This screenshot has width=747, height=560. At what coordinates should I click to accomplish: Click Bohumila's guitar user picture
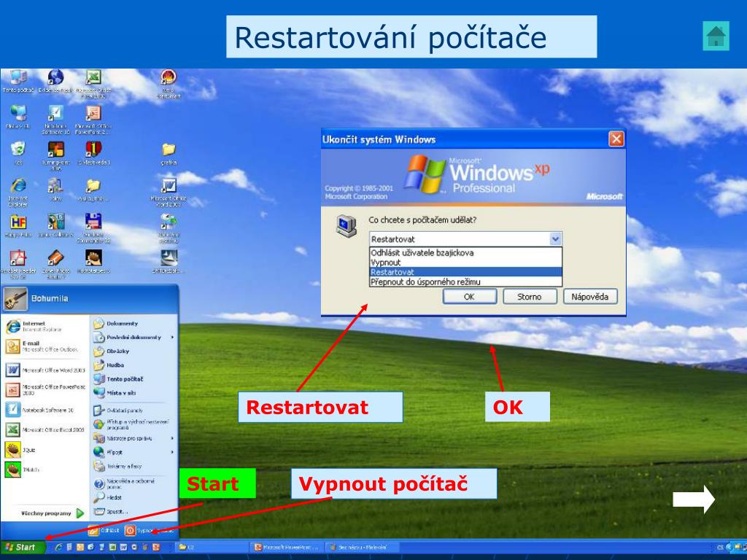[x=15, y=299]
